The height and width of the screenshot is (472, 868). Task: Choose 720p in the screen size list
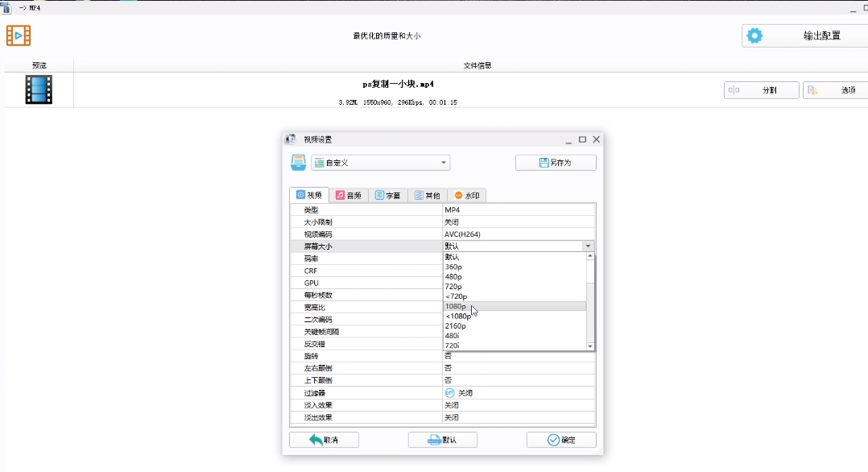[x=453, y=287]
